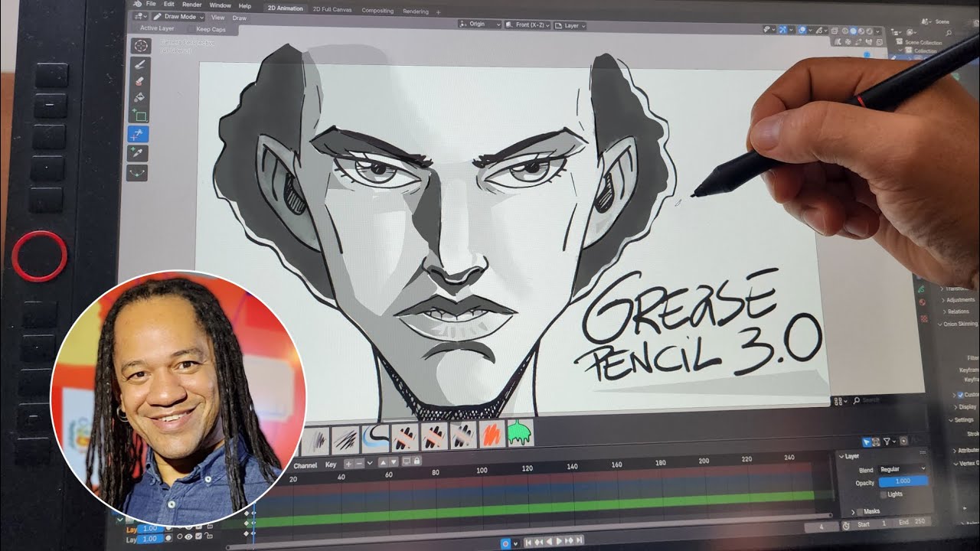Viewport: 980px width, 551px height.
Task: Switch to rendered viewport shading
Action: [869, 31]
